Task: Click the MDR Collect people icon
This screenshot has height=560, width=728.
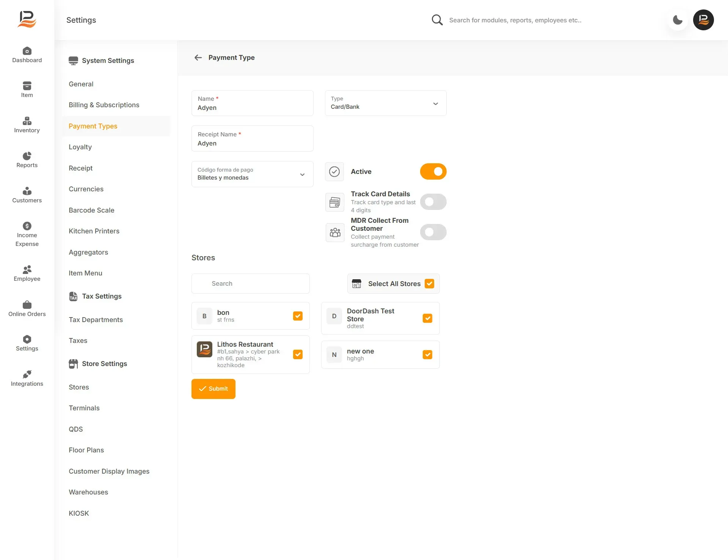Action: pos(335,232)
